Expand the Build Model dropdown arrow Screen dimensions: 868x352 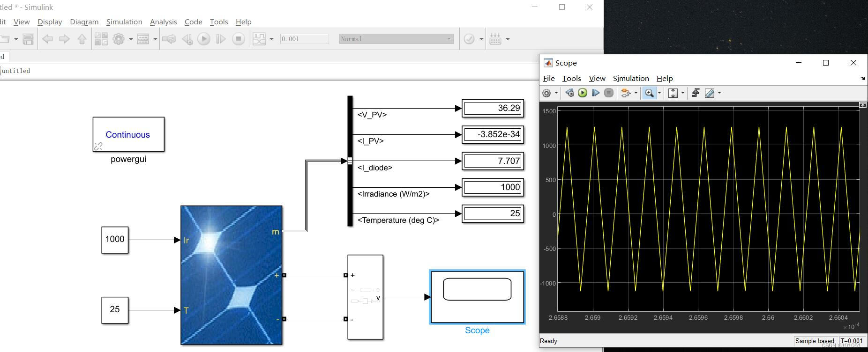click(x=508, y=39)
